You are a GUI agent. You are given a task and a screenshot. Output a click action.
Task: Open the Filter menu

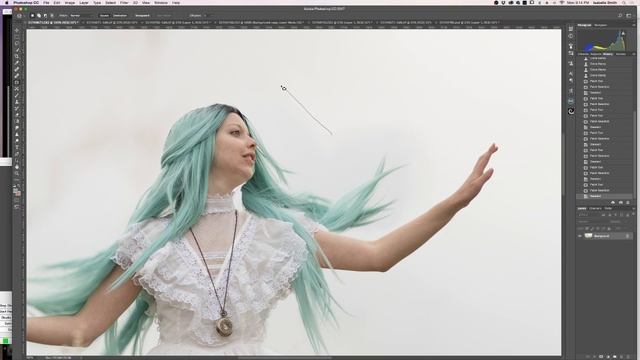(x=124, y=2)
